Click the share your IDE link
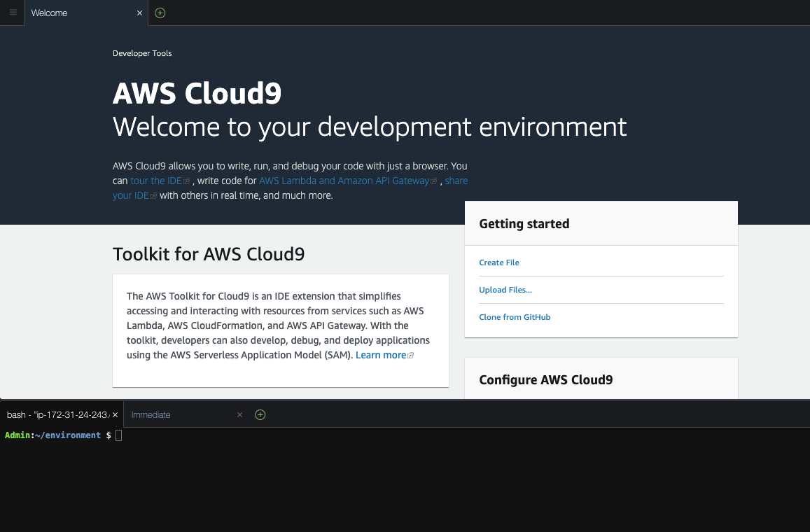Image resolution: width=810 pixels, height=532 pixels. click(130, 195)
